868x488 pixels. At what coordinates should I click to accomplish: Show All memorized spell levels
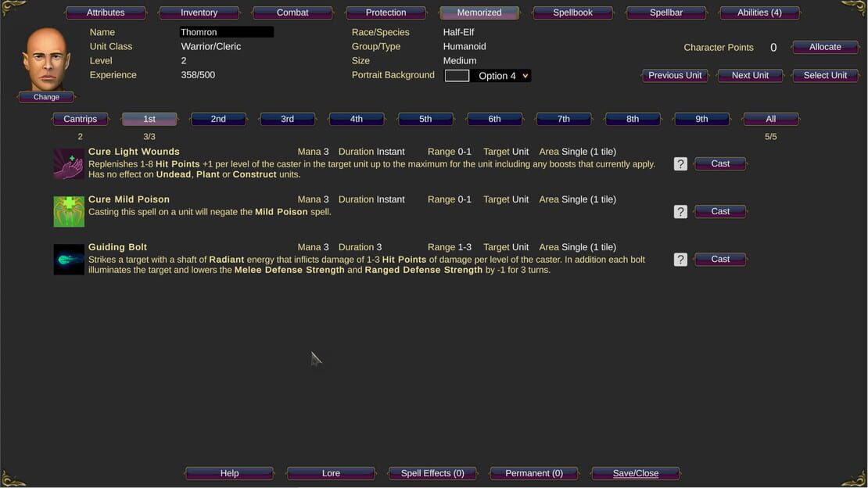point(770,119)
